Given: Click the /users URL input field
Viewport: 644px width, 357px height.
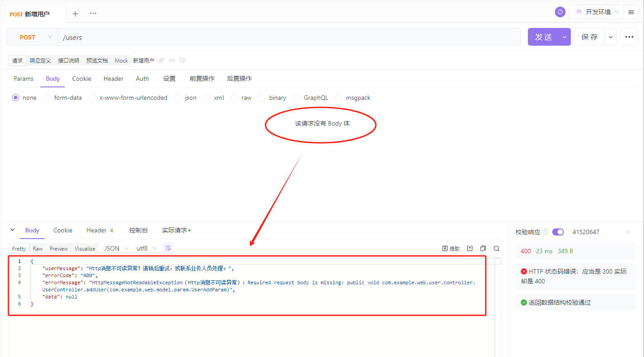Looking at the screenshot, I should pos(289,37).
